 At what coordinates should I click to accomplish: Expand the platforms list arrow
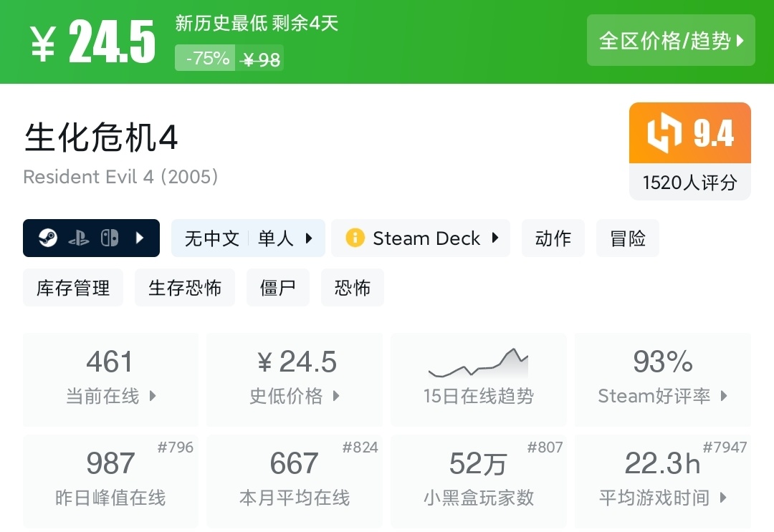[140, 238]
